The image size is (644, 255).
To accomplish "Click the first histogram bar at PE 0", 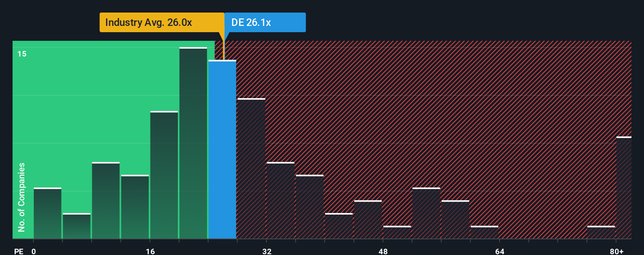I will (48, 213).
